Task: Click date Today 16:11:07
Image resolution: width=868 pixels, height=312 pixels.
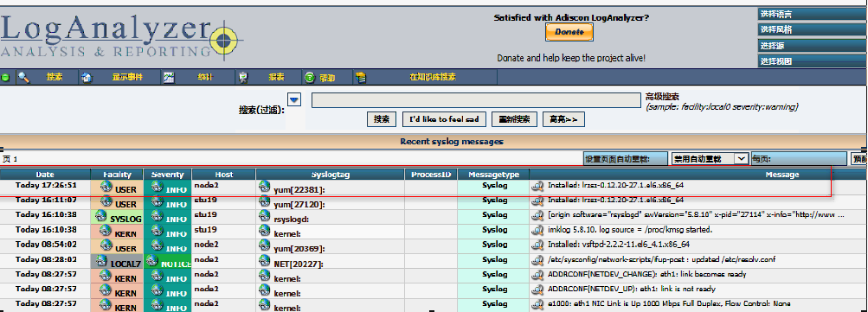Action: click(x=46, y=200)
